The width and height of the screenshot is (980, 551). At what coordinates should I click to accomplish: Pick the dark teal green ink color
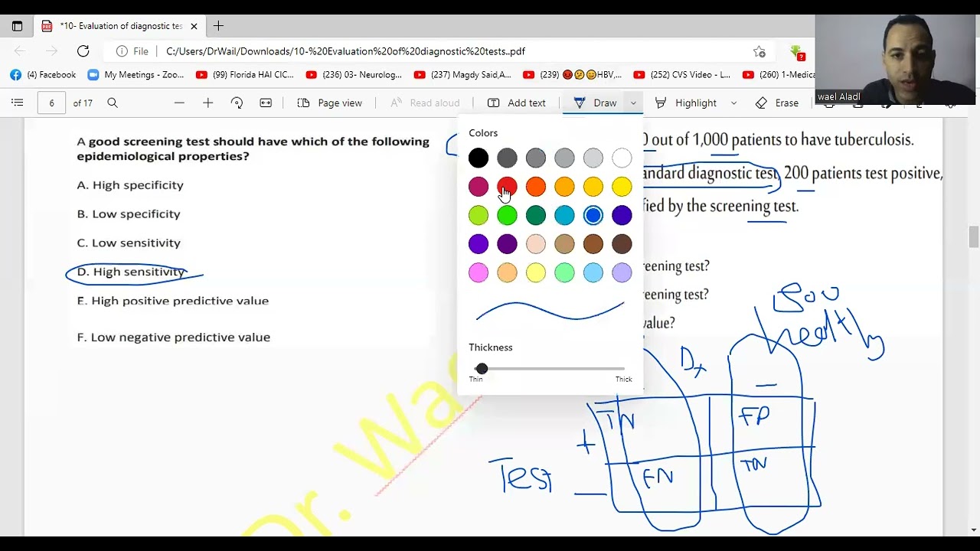(x=536, y=216)
